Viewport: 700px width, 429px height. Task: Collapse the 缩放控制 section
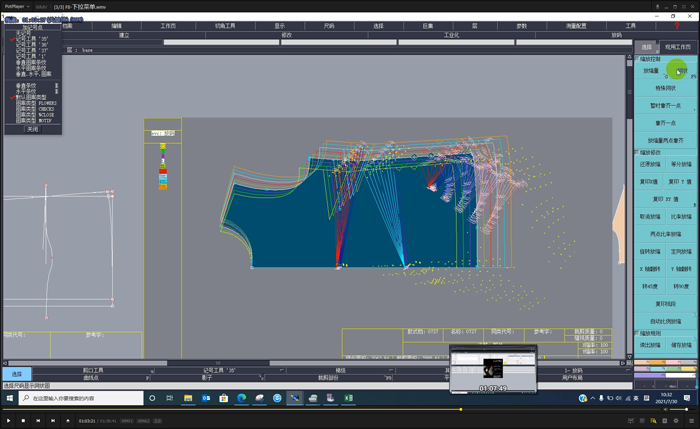[637, 58]
